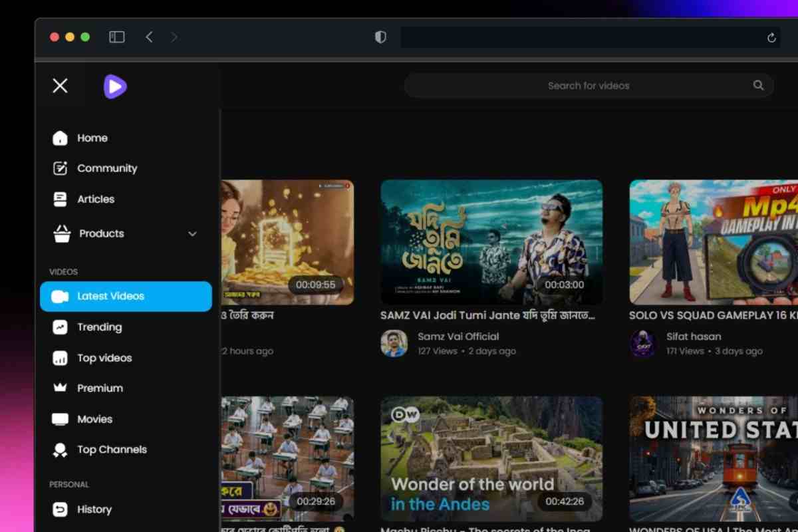Open Top Channels
Image resolution: width=798 pixels, height=532 pixels.
[x=112, y=450]
